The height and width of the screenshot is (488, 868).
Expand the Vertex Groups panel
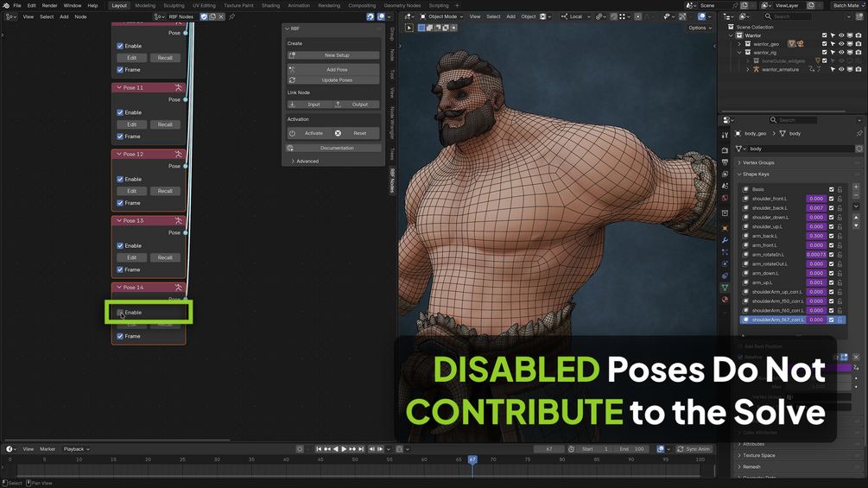(x=757, y=162)
